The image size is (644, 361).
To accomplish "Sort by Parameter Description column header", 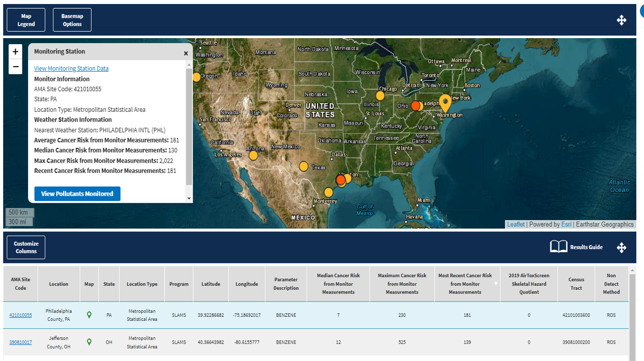I will tap(286, 284).
